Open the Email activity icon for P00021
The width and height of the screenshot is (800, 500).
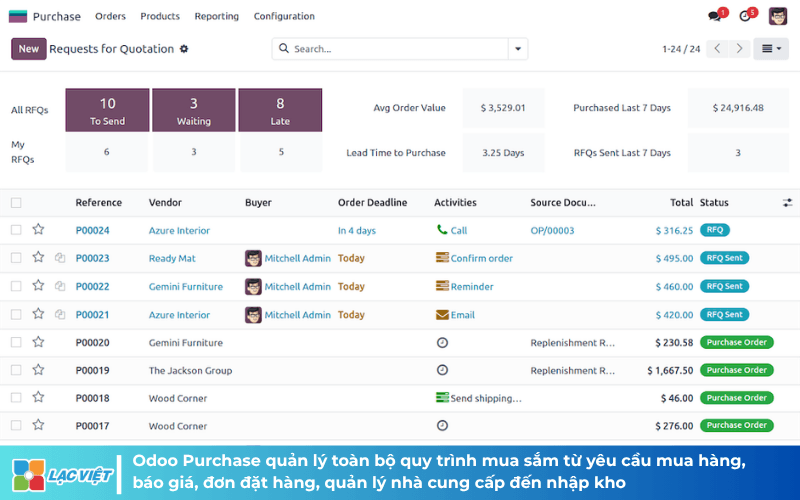[x=442, y=315]
